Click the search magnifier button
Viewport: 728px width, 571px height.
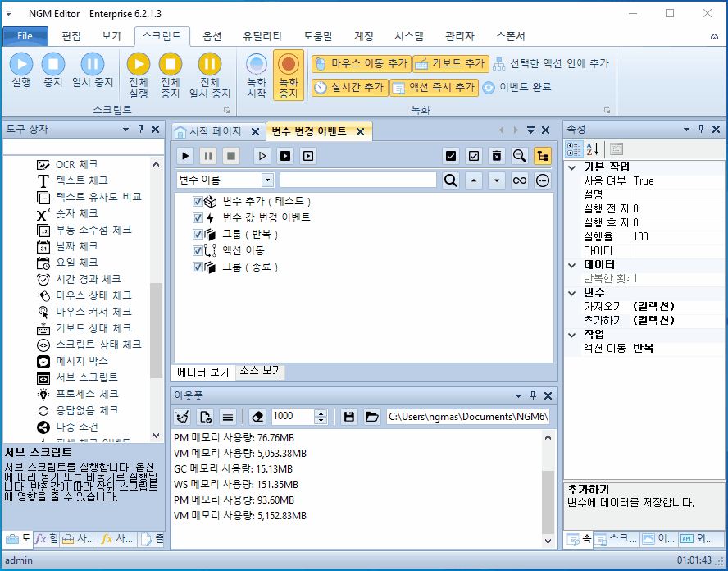click(x=450, y=180)
